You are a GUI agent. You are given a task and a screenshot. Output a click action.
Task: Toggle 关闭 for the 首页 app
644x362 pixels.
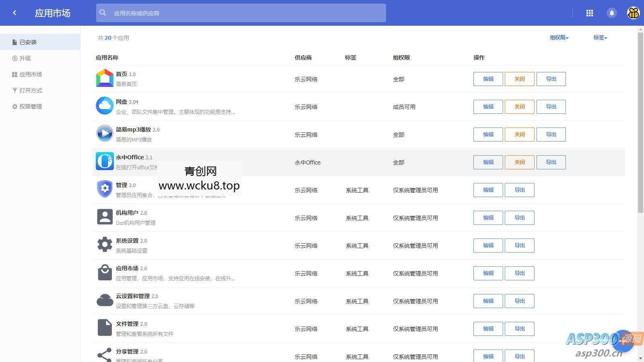click(x=519, y=79)
